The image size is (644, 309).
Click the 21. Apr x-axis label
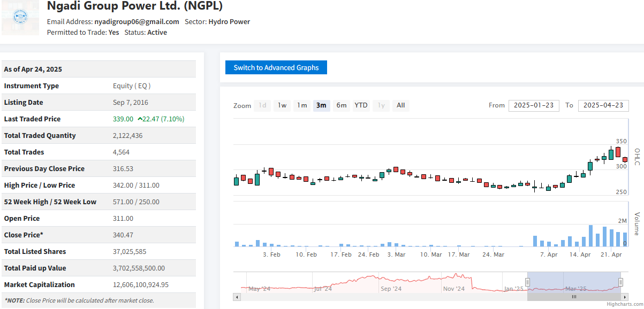(x=611, y=254)
